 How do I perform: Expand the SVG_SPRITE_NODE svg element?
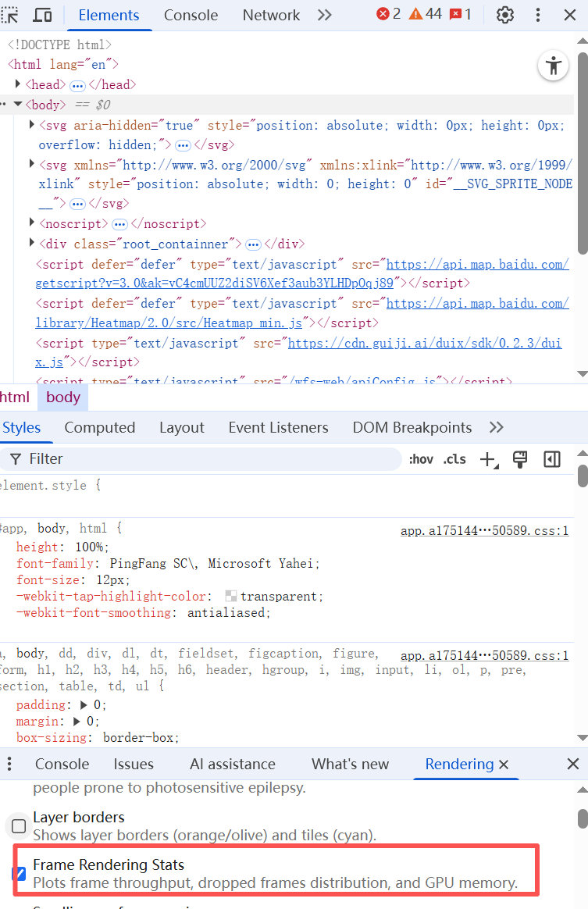(x=32, y=164)
